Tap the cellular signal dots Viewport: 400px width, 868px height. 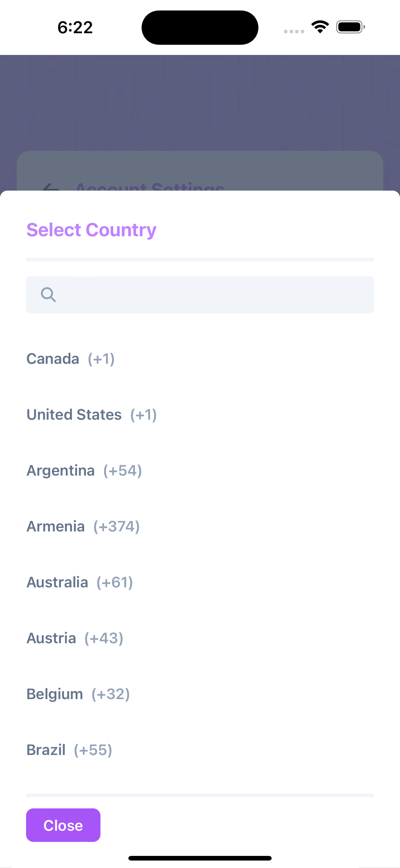click(294, 31)
